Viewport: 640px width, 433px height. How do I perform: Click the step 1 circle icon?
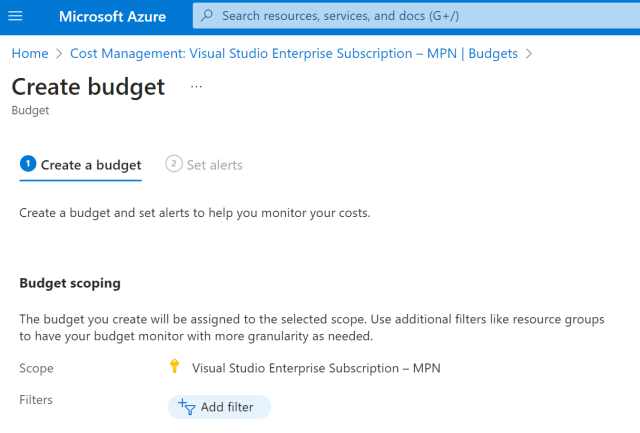click(28, 164)
